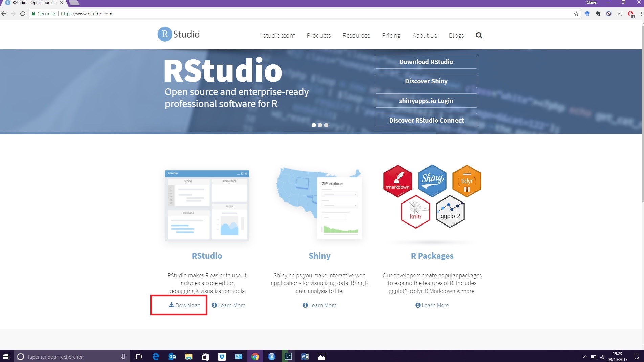The image size is (644, 362).
Task: Open the Pricing page
Action: [391, 35]
